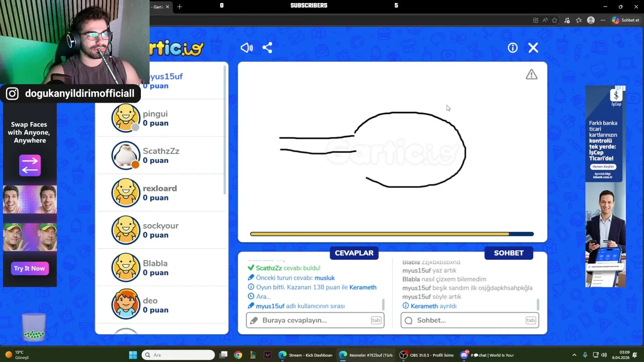The width and height of the screenshot is (644, 362).
Task: Click the swap faces arrow ad icon
Action: 30,165
